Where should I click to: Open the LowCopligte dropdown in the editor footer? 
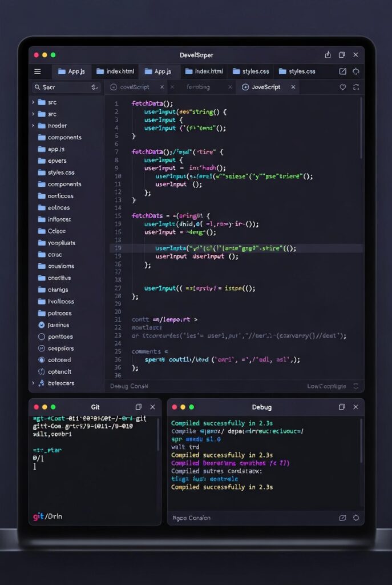coord(333,386)
